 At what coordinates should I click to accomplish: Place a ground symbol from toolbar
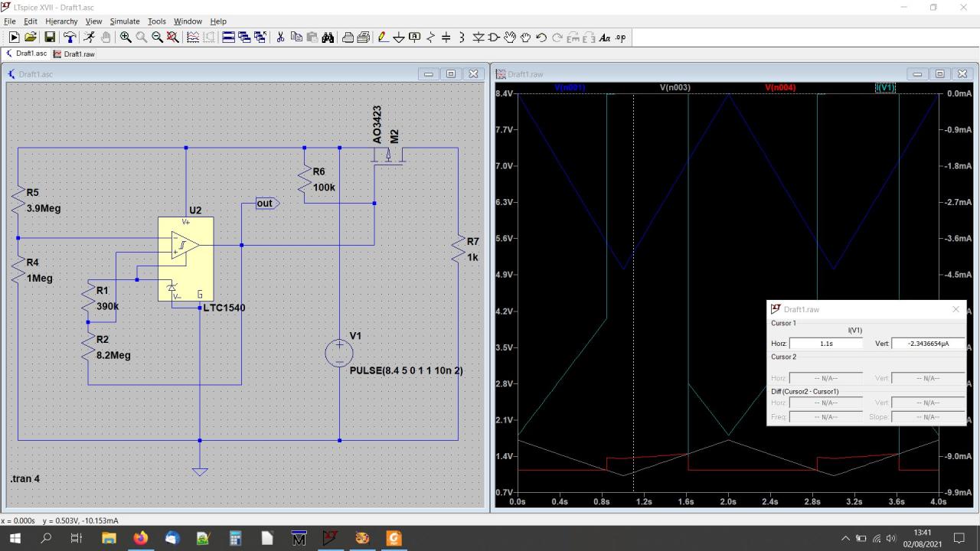[399, 37]
